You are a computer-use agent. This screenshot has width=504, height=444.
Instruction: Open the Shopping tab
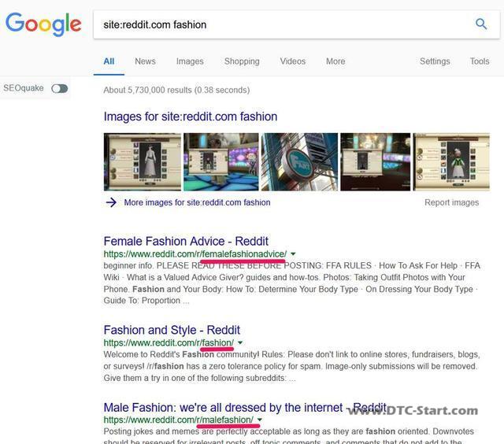(242, 61)
